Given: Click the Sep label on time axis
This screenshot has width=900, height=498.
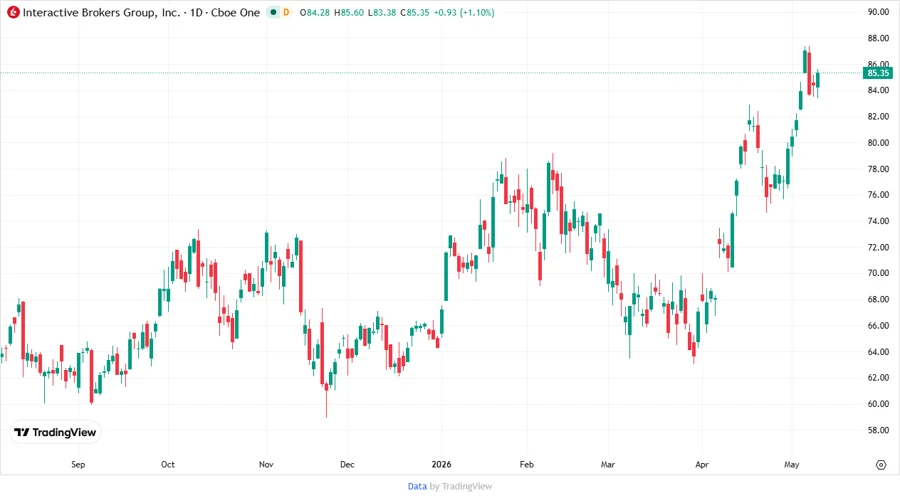Looking at the screenshot, I should [x=78, y=464].
